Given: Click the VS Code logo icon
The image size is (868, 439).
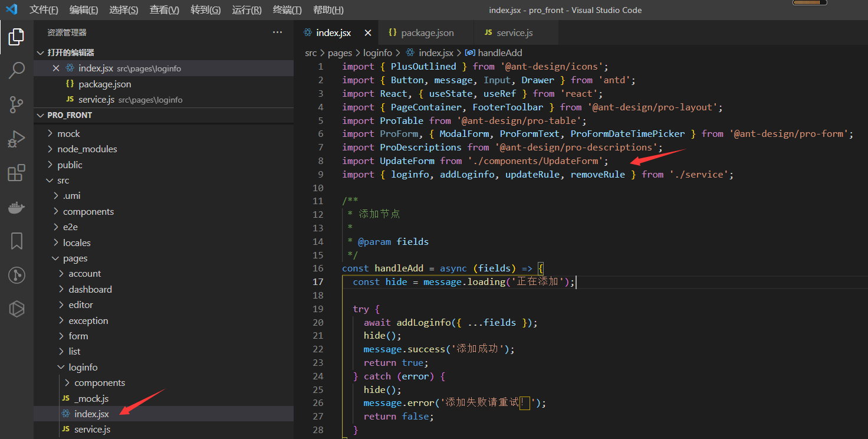Looking at the screenshot, I should click(x=12, y=10).
